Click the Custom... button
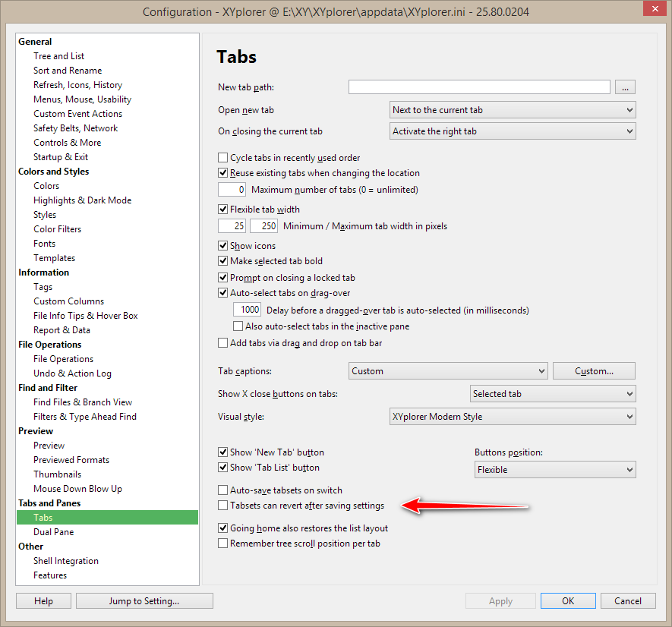 click(x=594, y=371)
